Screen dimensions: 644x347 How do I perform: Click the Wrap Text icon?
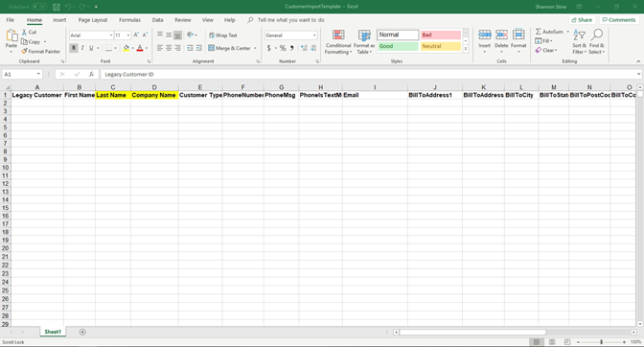212,35
